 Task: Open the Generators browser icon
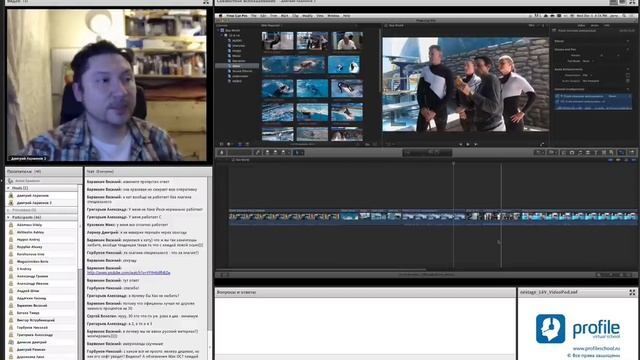pos(604,152)
